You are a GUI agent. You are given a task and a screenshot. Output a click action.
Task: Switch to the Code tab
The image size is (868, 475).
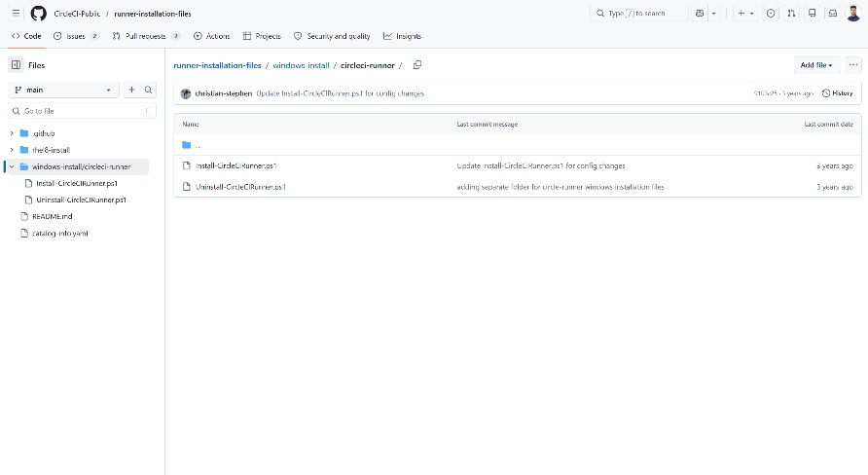coord(26,36)
